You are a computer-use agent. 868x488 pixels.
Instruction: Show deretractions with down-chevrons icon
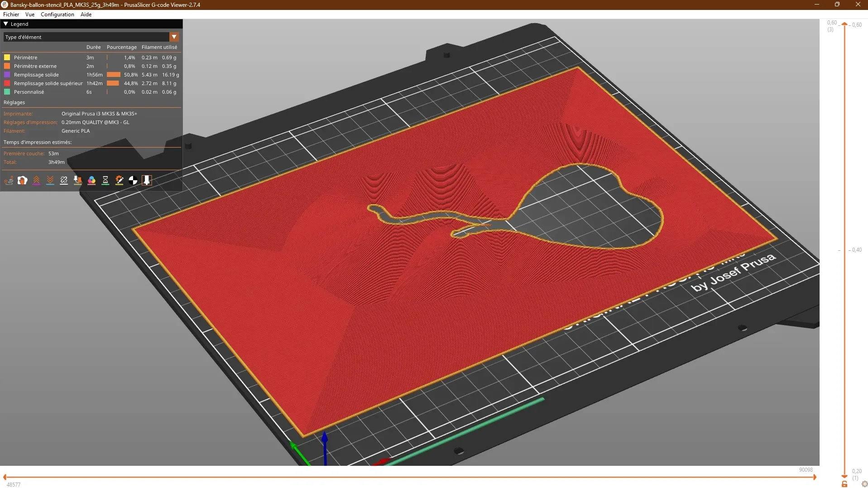50,181
